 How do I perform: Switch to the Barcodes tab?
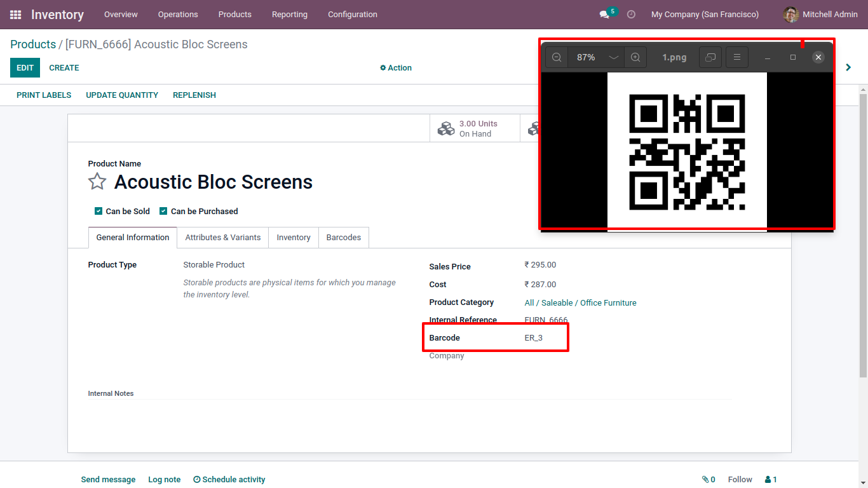tap(344, 238)
